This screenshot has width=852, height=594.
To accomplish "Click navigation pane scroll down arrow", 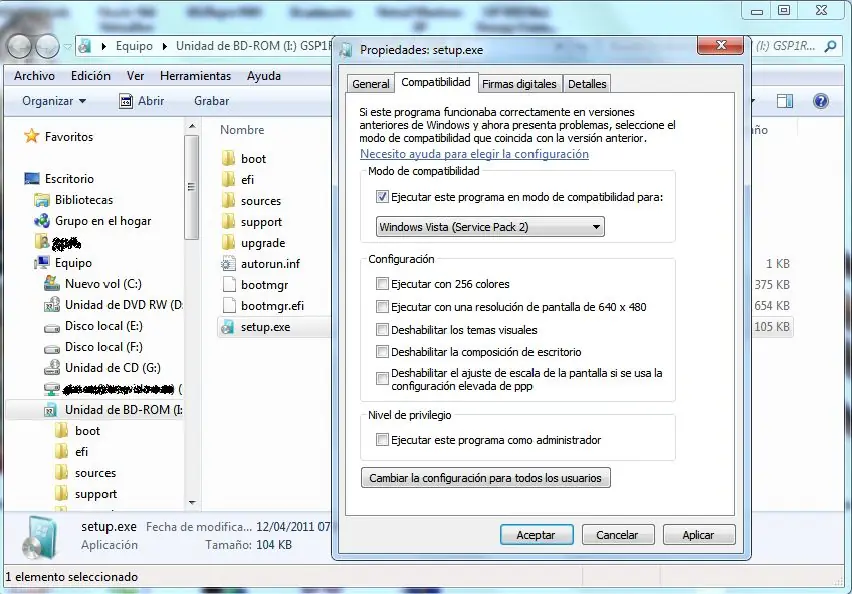I will point(192,503).
